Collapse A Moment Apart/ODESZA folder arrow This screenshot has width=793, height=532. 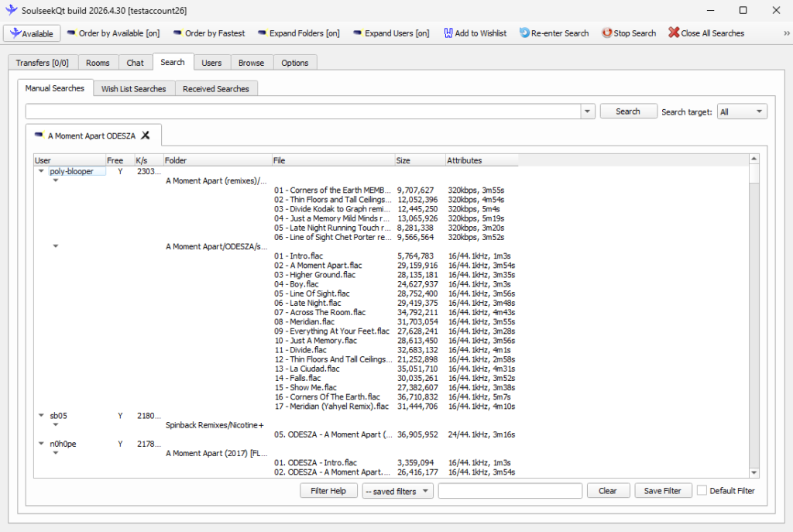56,246
